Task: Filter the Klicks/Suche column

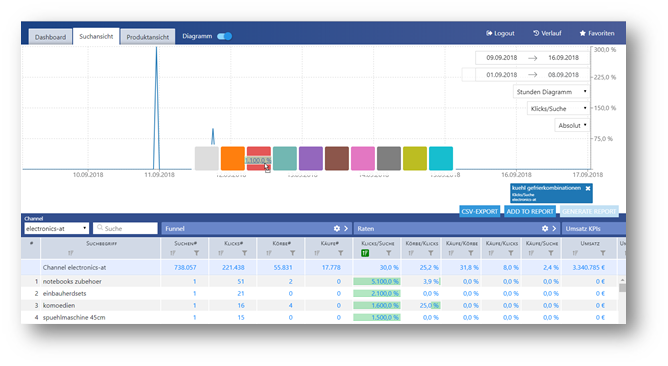Action: [389, 253]
